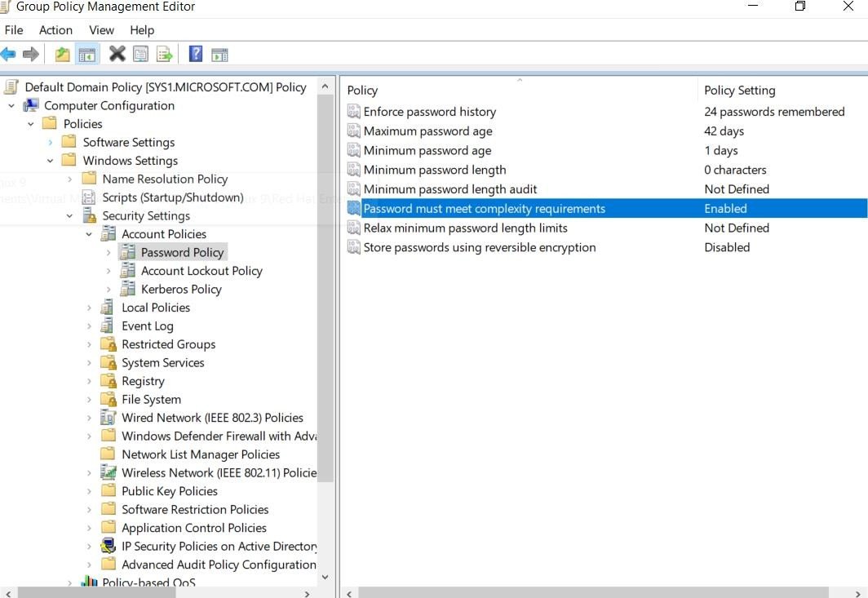
Task: Click the Security Settings shield icon
Action: point(89,215)
